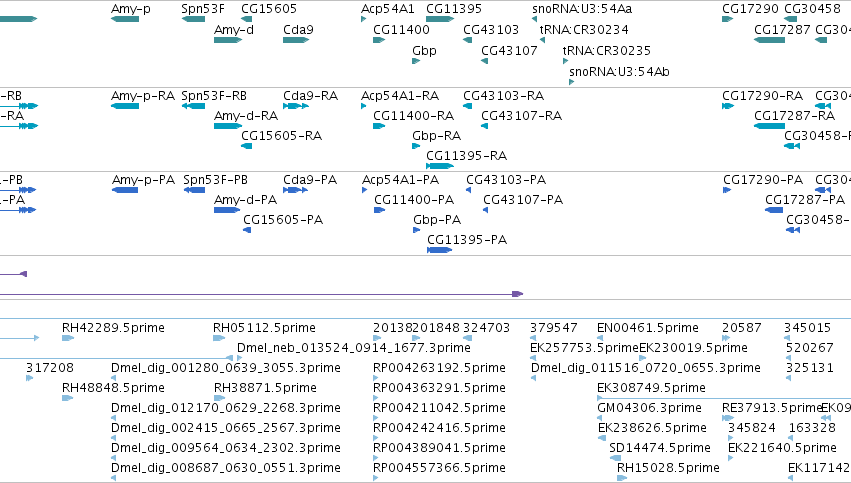This screenshot has width=851, height=483.
Task: Select the Amy-d-PA protein label
Action: click(x=245, y=200)
